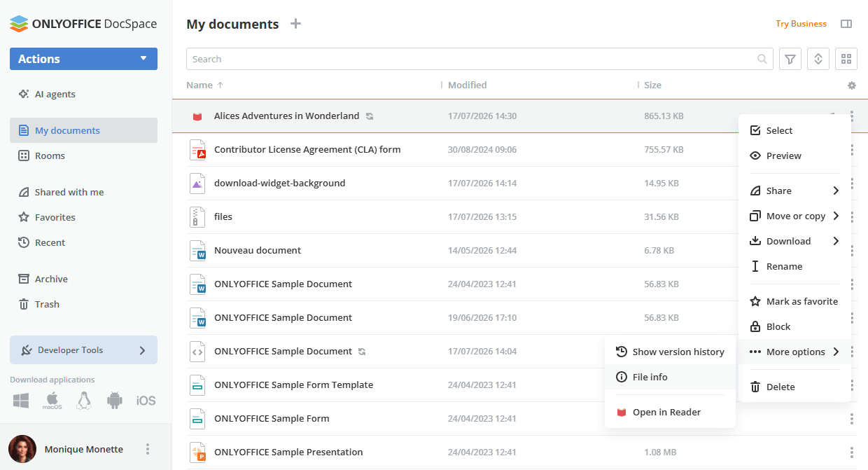Click the Modified column header

pyautogui.click(x=468, y=85)
